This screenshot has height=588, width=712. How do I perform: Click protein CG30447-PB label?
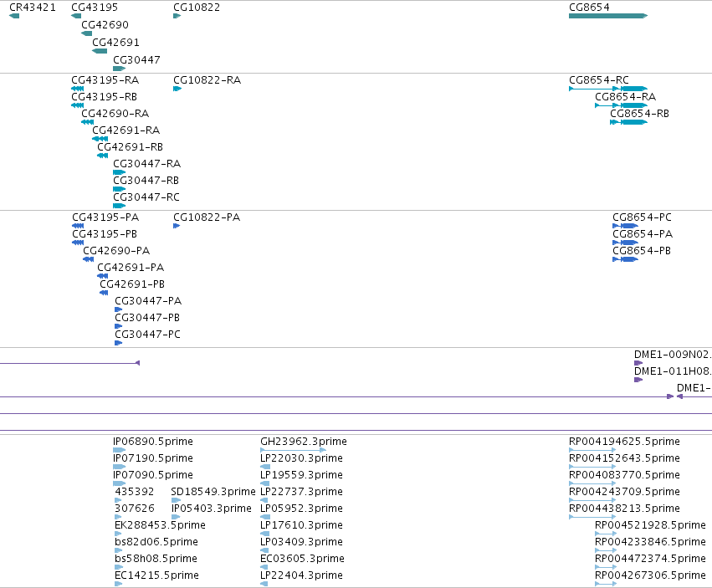[147, 317]
